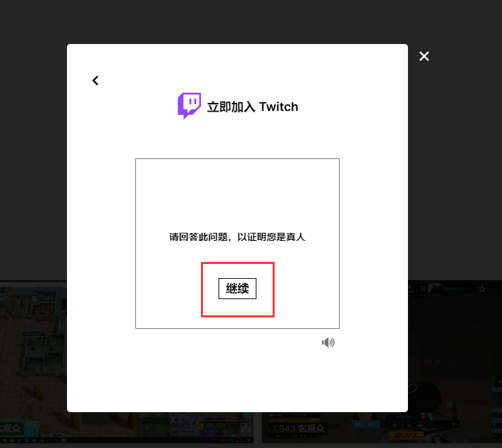Open the top-down game stream thumbnail behind the dialog

click(33, 362)
